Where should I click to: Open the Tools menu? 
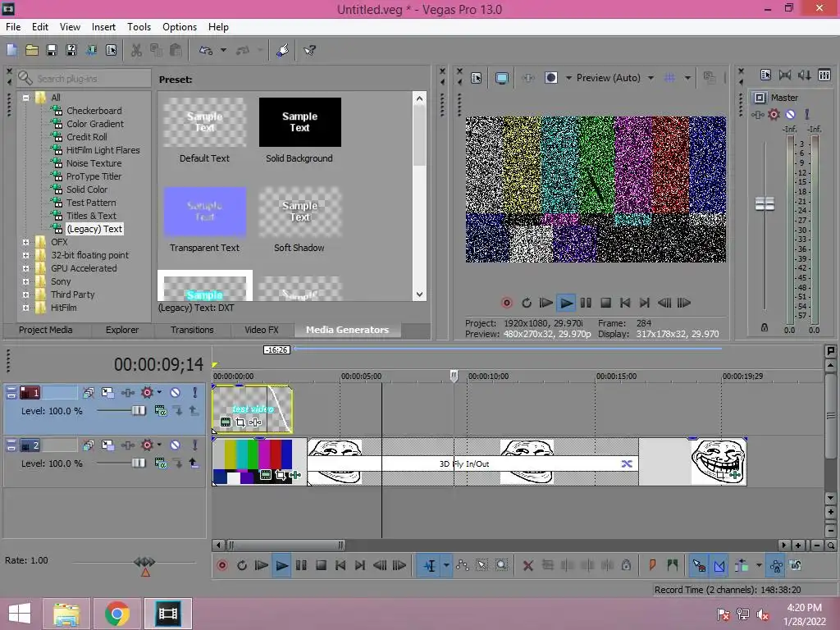click(x=139, y=27)
